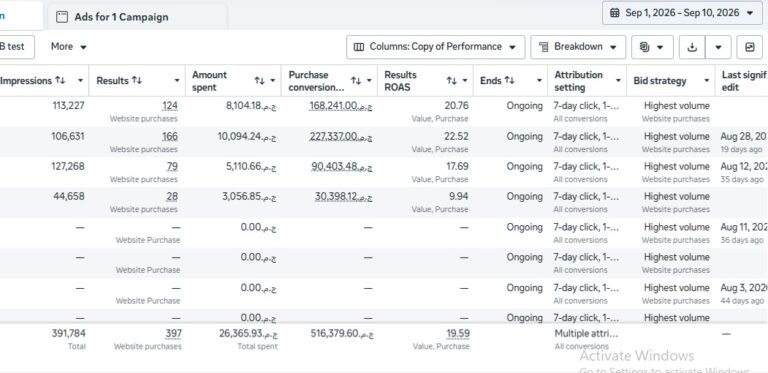Sort by Impressions column arrows
768x373 pixels.
(x=60, y=80)
